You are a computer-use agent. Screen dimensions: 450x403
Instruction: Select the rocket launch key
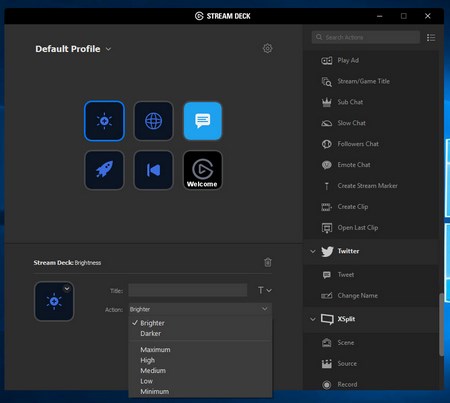pyautogui.click(x=104, y=170)
